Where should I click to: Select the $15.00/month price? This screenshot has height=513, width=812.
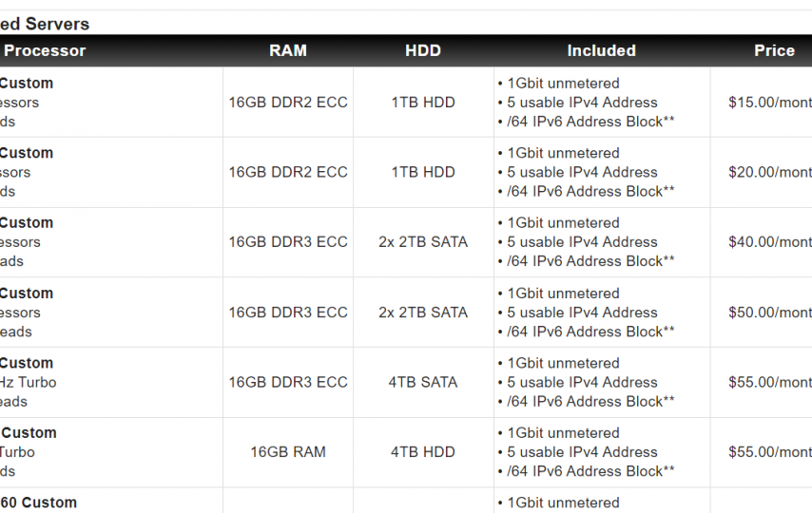(x=770, y=102)
